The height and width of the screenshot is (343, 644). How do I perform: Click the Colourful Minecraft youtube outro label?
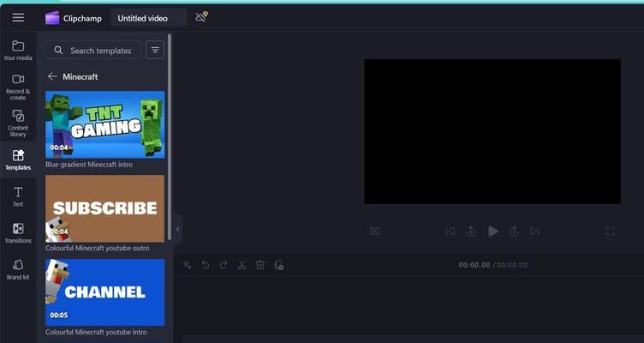pos(98,249)
